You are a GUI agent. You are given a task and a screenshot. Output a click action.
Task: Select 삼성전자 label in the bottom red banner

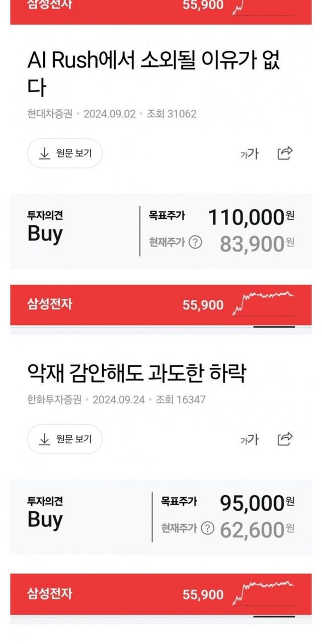49,594
